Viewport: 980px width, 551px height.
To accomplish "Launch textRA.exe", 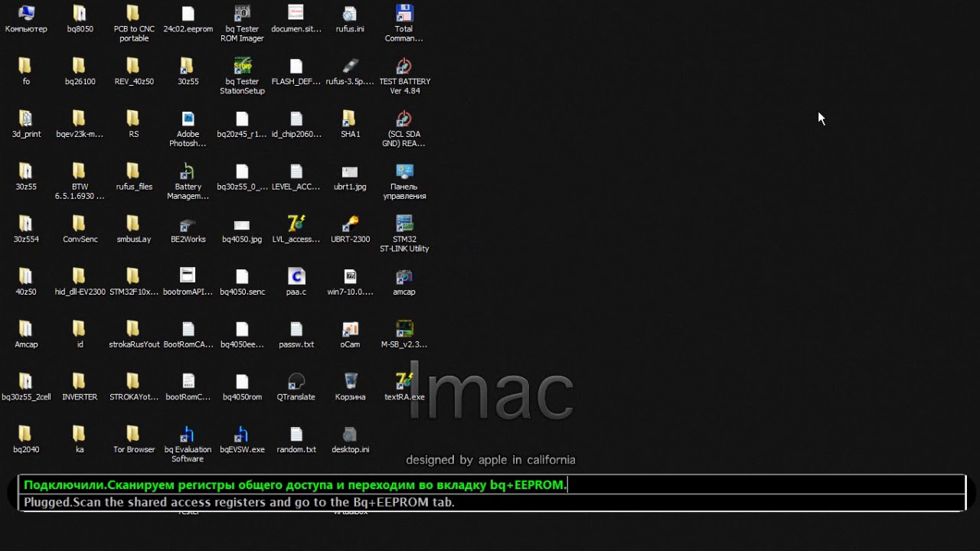I will [404, 387].
